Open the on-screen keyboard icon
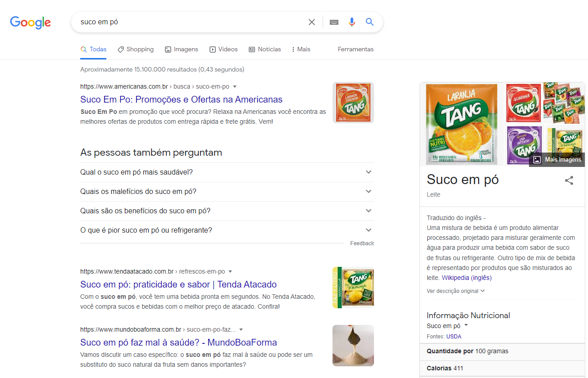 pos(334,22)
